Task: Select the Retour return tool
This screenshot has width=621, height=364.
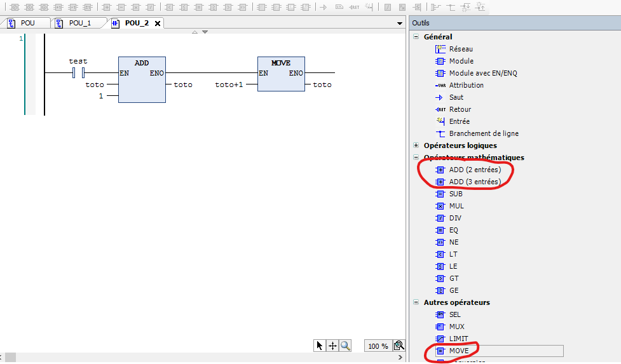Action: [x=440, y=109]
